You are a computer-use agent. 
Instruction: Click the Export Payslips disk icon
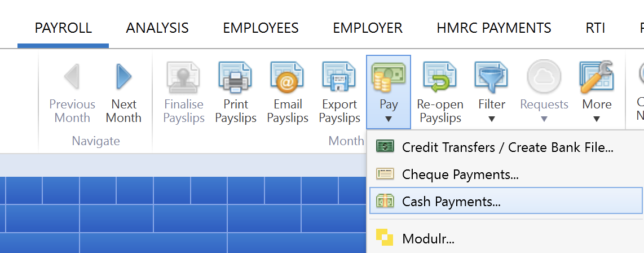pyautogui.click(x=339, y=77)
